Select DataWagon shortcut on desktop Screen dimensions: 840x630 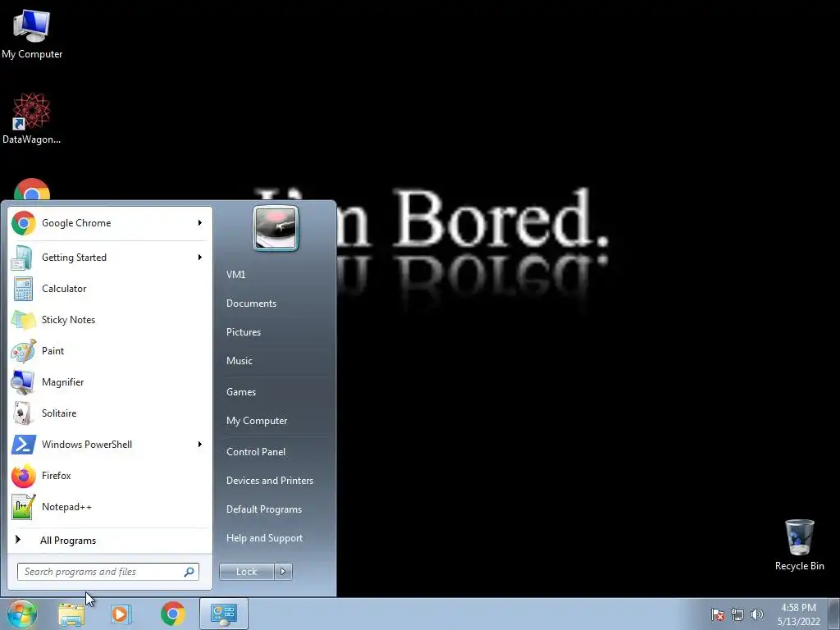click(32, 119)
